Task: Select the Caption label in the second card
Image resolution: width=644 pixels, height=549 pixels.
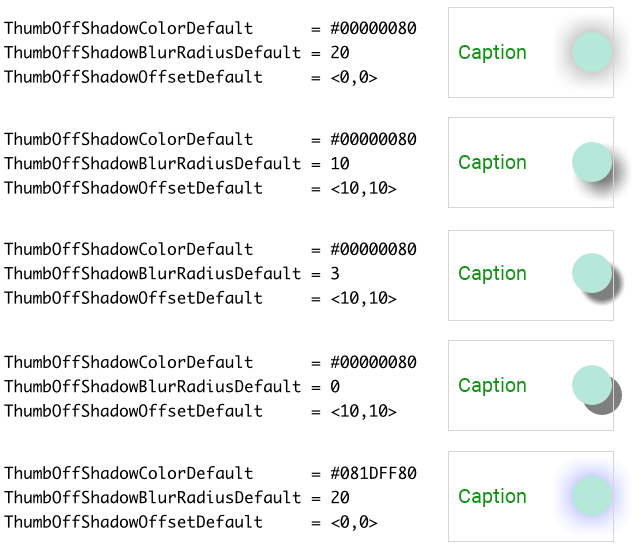Action: click(492, 162)
